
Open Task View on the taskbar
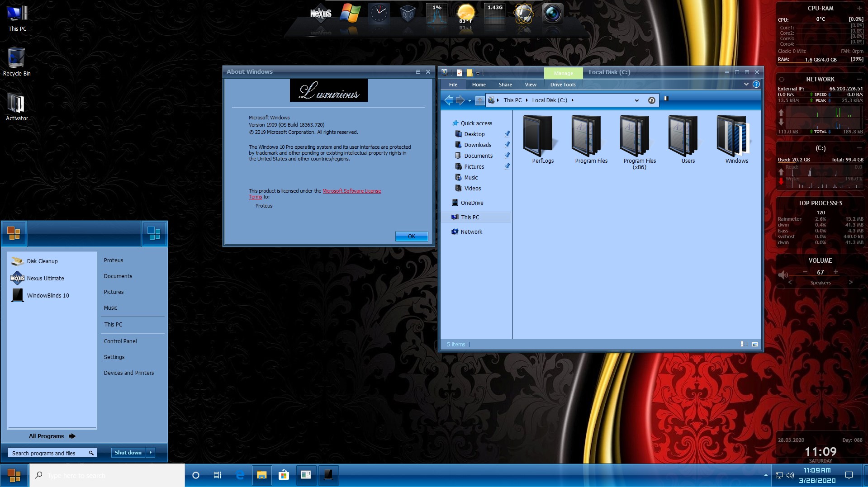point(218,475)
